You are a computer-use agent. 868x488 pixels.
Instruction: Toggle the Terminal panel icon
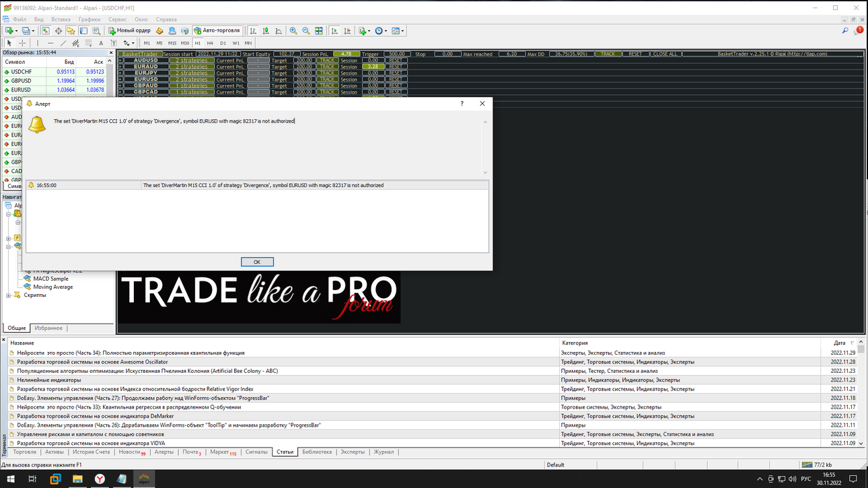[83, 30]
